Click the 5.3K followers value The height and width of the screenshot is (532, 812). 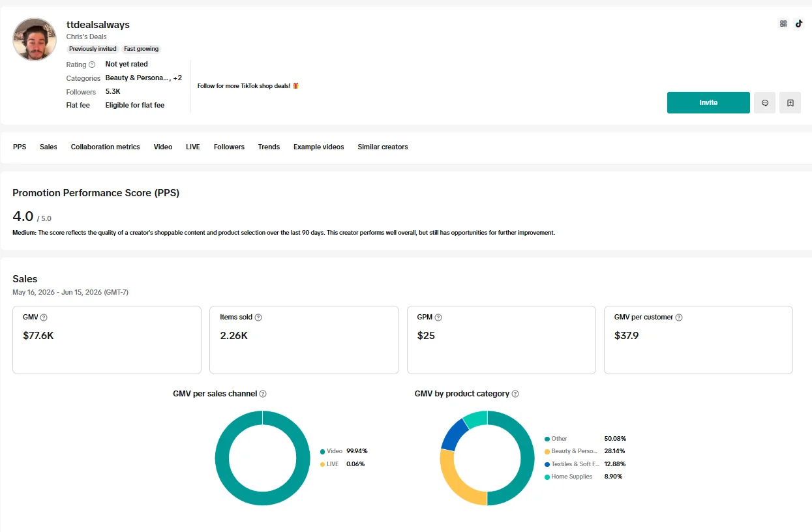113,91
